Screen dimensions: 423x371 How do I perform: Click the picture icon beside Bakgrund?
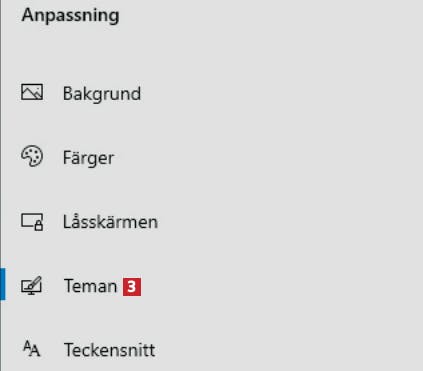click(x=32, y=92)
